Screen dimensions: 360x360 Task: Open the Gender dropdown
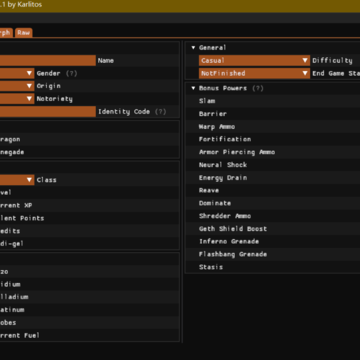coord(17,73)
